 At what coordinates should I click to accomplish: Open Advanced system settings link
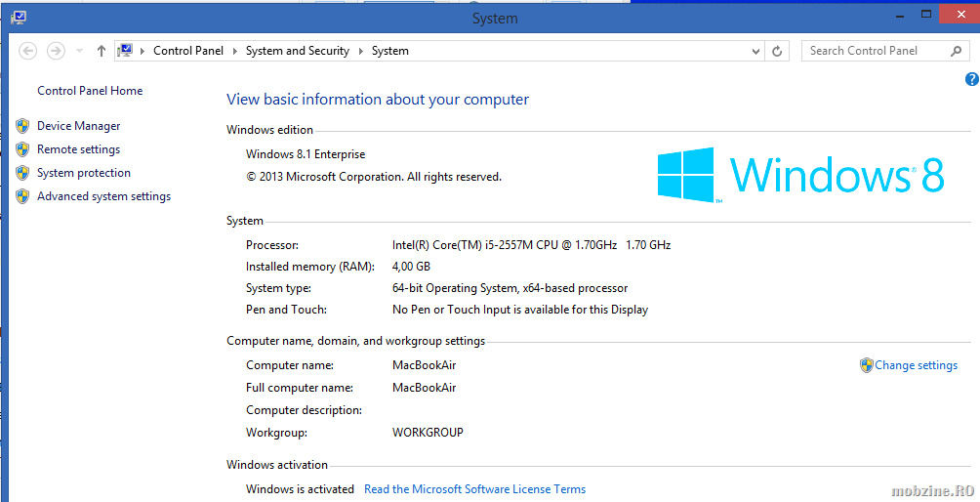point(103,196)
